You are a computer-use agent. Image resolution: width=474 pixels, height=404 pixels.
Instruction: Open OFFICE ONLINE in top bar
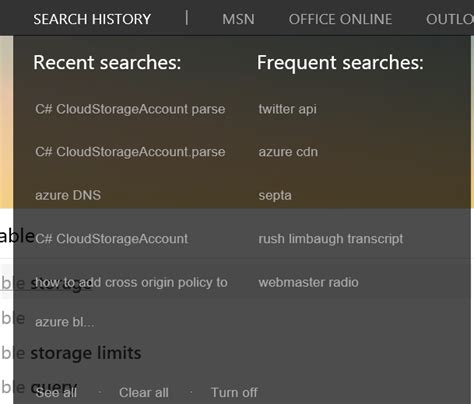coord(340,19)
